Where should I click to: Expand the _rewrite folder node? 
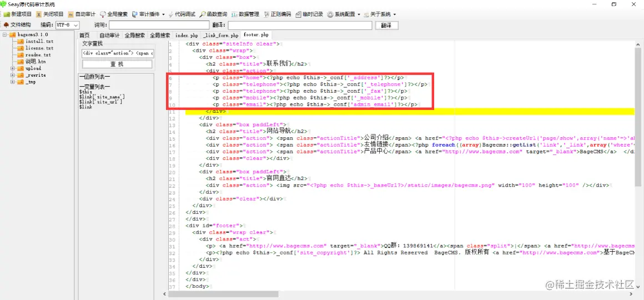point(12,75)
